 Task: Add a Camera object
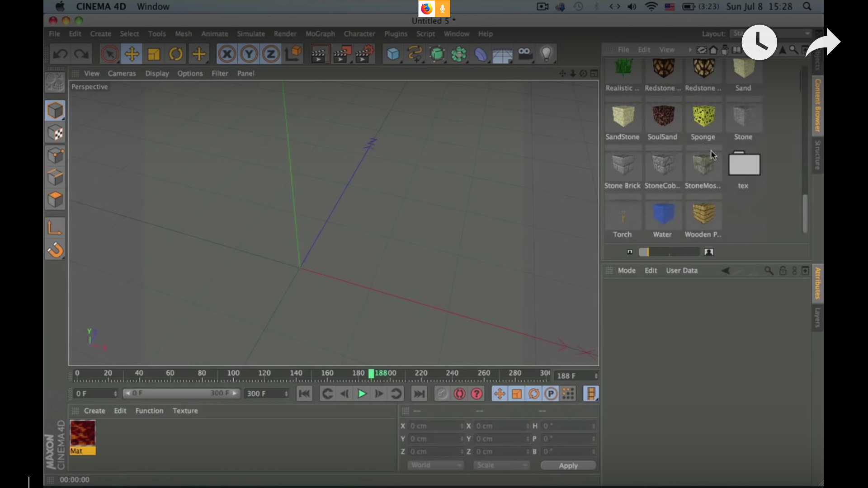[524, 54]
